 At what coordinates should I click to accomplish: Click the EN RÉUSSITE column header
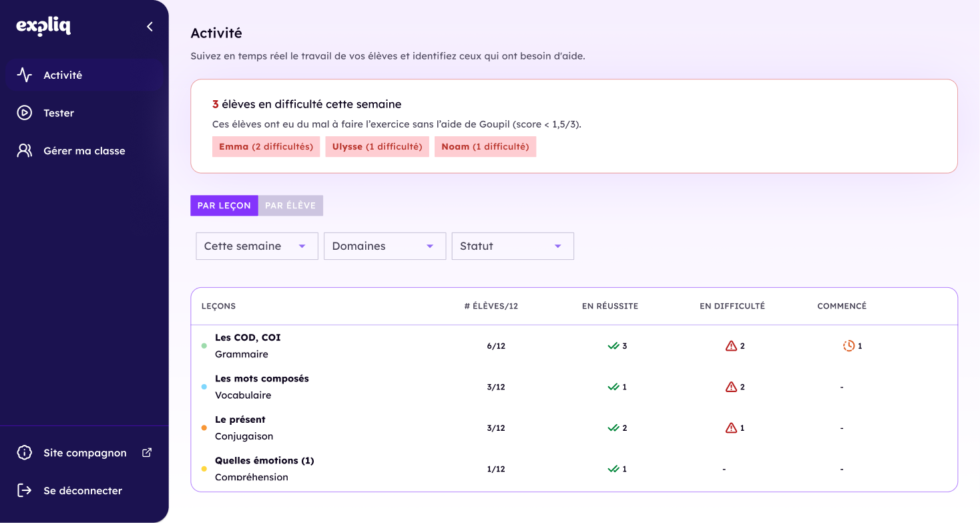pos(610,306)
